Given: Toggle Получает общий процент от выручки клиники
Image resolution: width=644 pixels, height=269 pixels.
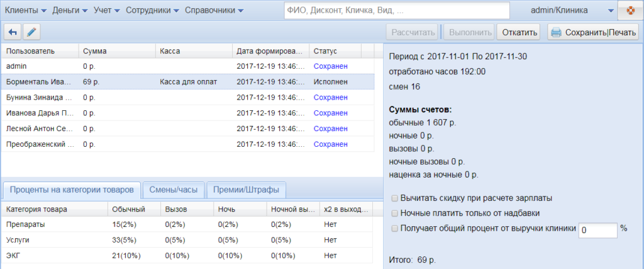Looking at the screenshot, I should (394, 229).
